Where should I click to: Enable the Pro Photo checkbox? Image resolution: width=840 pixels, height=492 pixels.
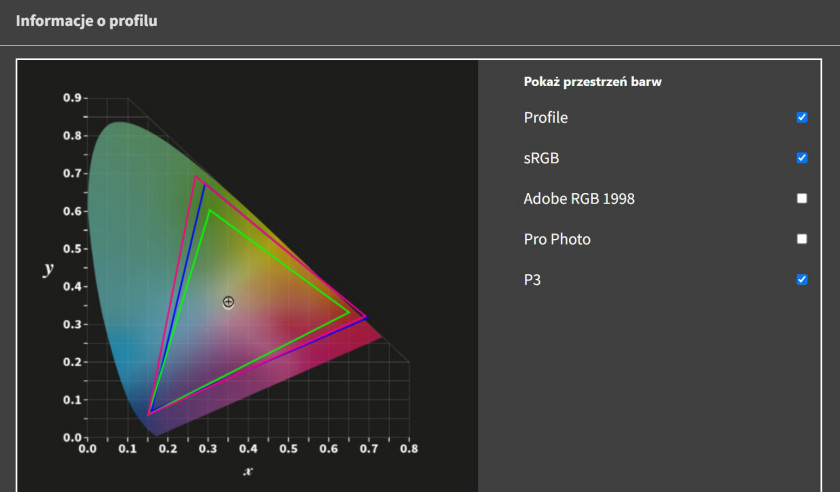801,239
